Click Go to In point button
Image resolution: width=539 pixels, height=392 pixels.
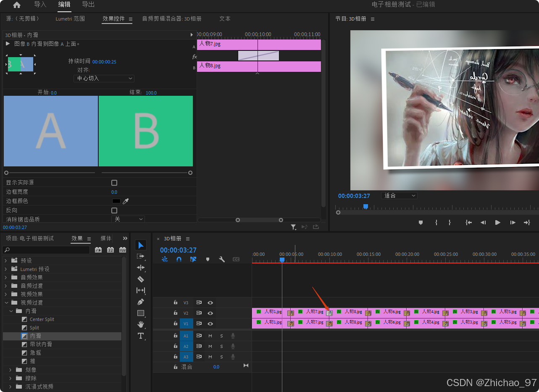tap(469, 223)
